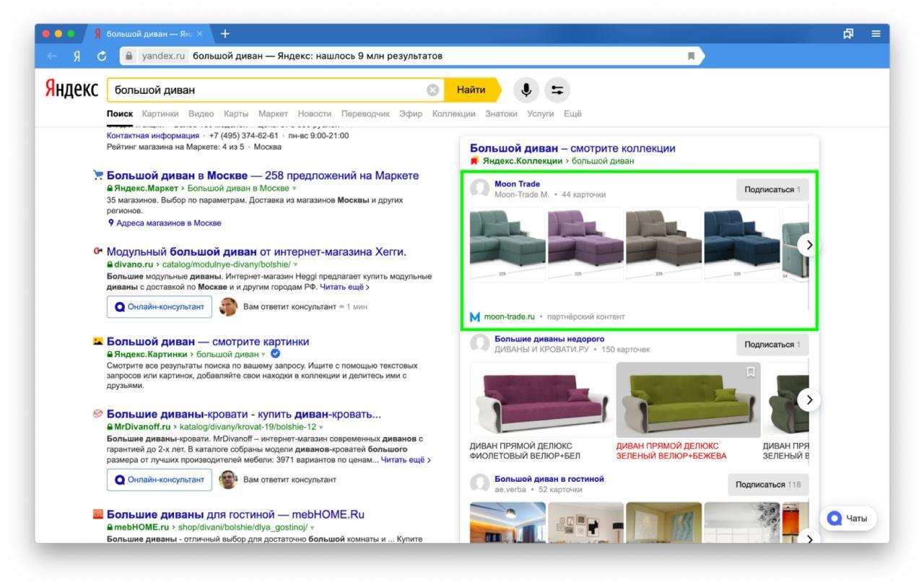Open 'Большие диваны для гостиной — mebHOME.Ru'
Viewport: 924px width, 588px height.
[235, 515]
